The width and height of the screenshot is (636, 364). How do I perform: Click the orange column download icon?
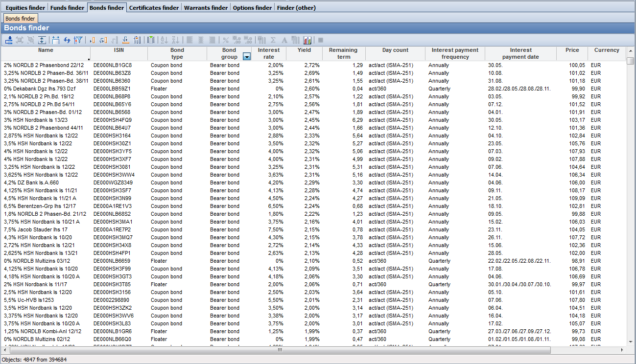point(125,40)
